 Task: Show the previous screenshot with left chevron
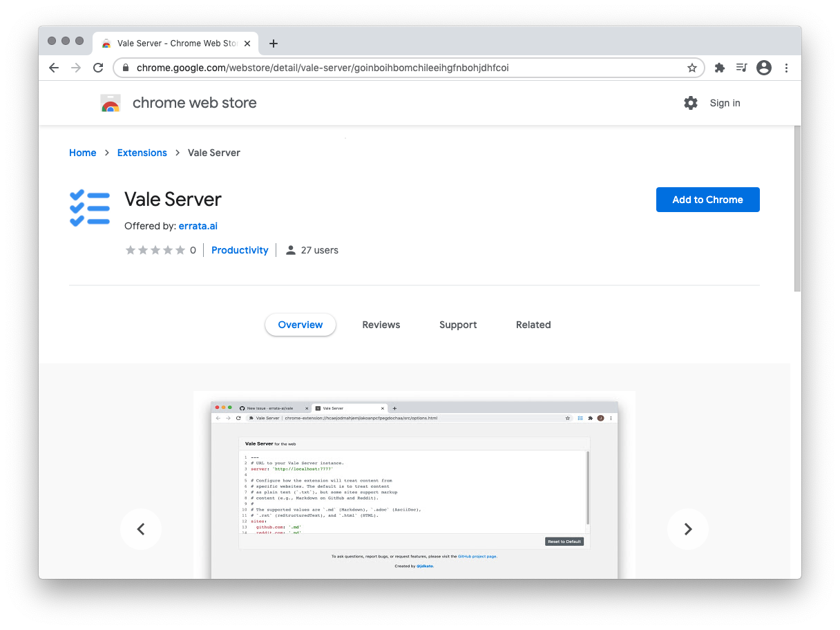pos(141,529)
